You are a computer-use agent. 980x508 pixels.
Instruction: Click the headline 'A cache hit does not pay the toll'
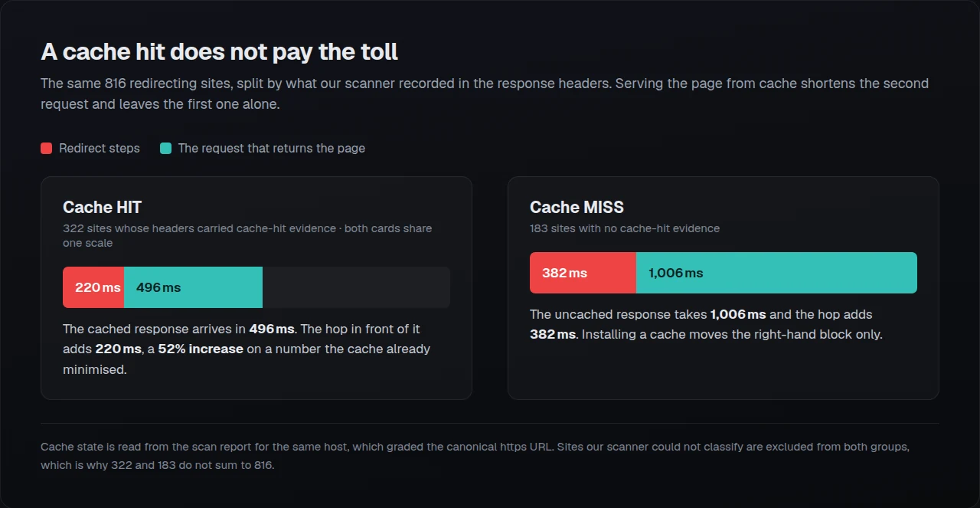point(219,52)
